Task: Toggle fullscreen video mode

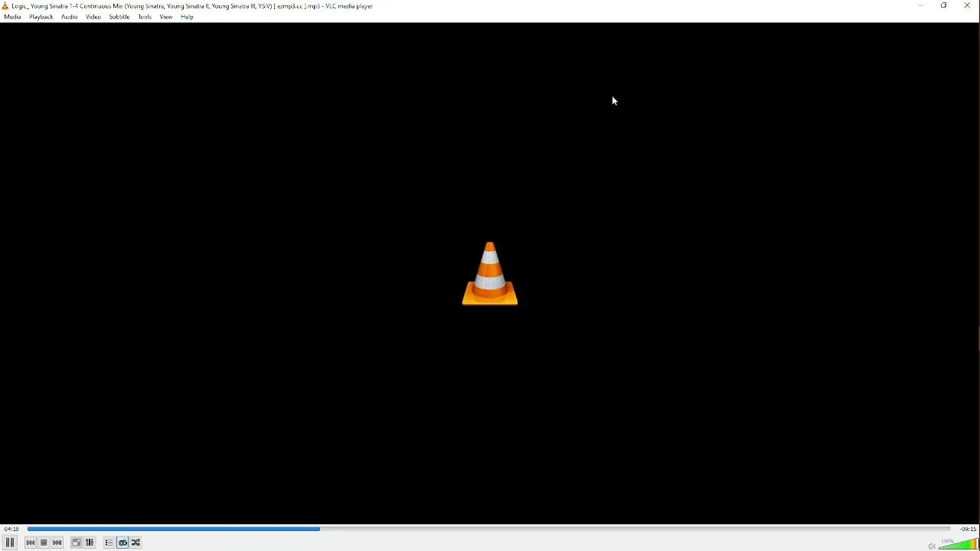Action: click(77, 543)
